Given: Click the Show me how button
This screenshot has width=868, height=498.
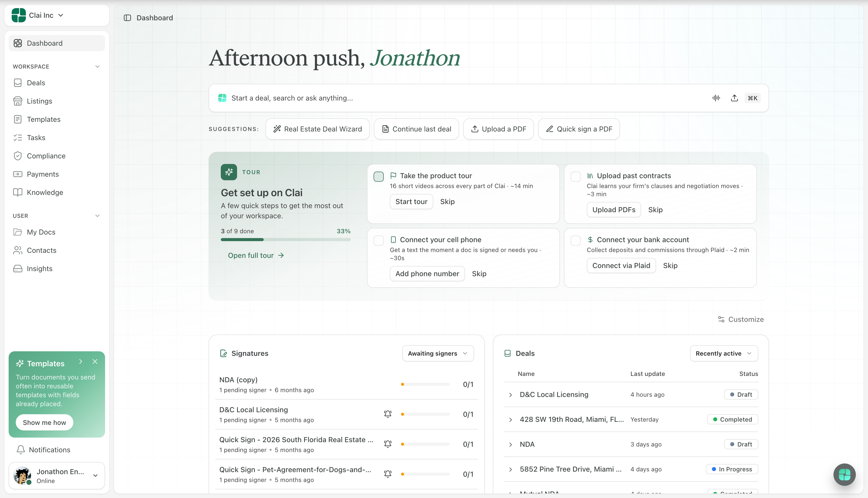Looking at the screenshot, I should pyautogui.click(x=44, y=423).
